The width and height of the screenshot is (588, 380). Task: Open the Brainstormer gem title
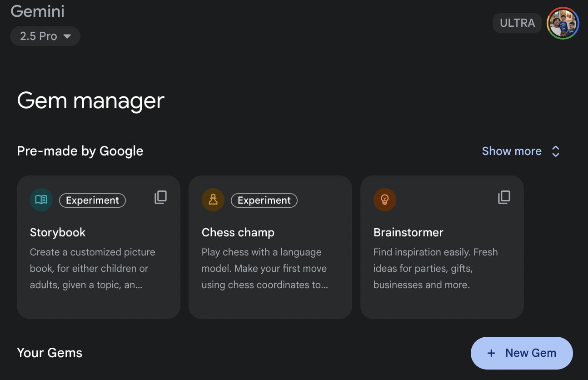409,232
